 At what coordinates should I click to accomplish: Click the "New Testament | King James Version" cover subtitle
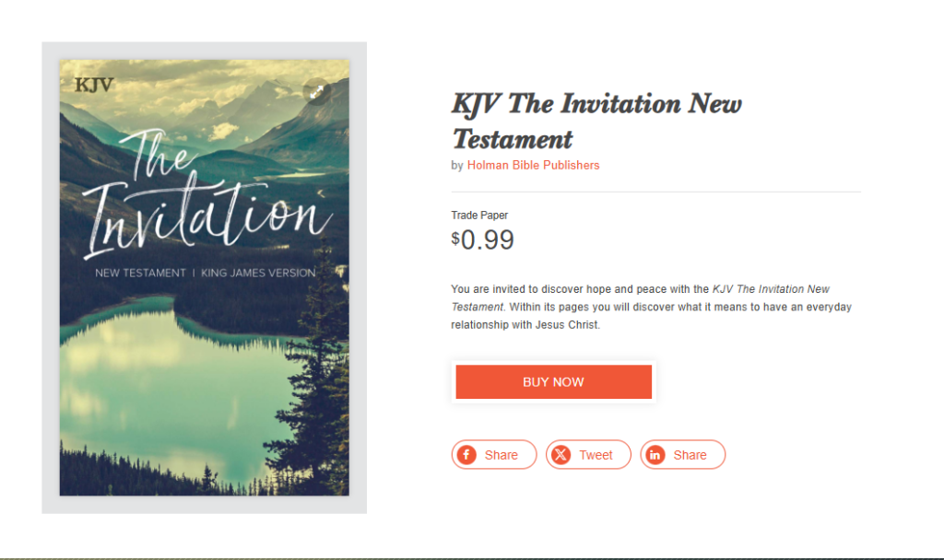point(205,273)
